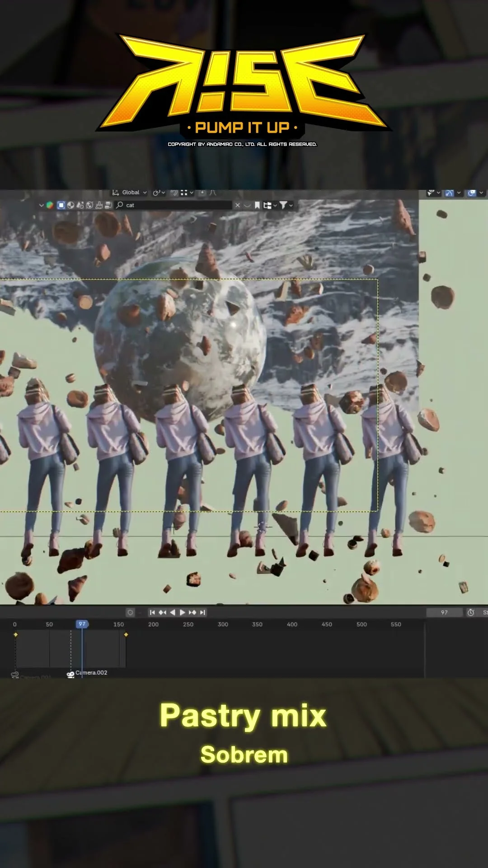Viewport: 488px width, 868px height.
Task: Jump to the start frame
Action: [x=152, y=612]
